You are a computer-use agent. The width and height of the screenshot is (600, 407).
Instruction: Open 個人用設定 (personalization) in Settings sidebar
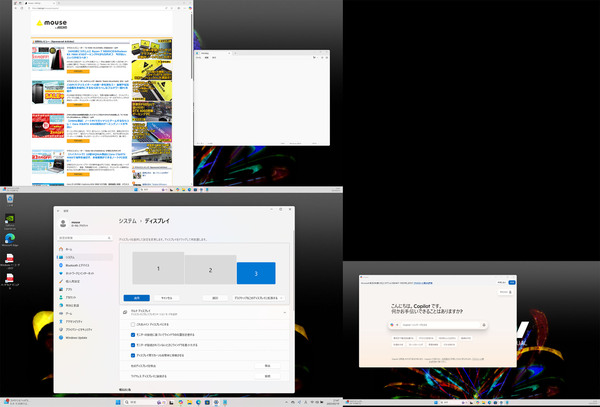pos(84,282)
